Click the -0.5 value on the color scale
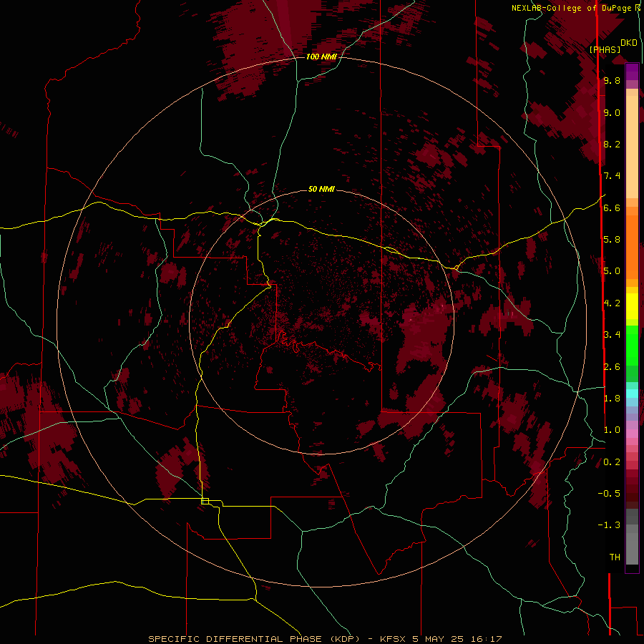The width and height of the screenshot is (644, 644). 609,494
